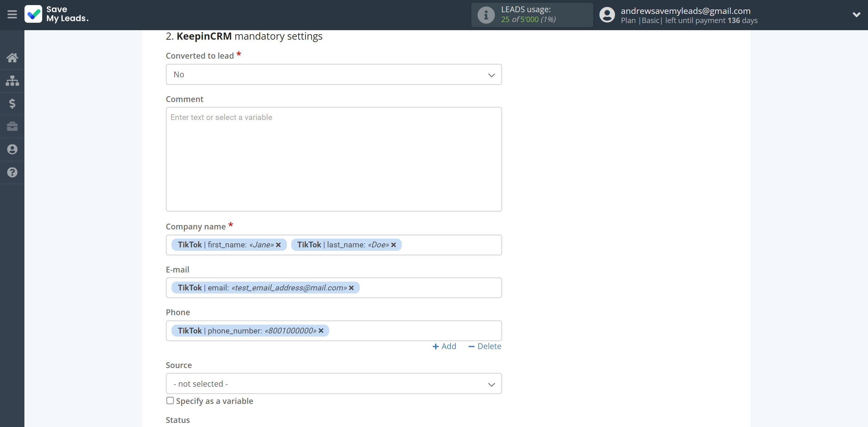Remove last_name Doe variable tag
Screen dimensions: 868x427
394,245
